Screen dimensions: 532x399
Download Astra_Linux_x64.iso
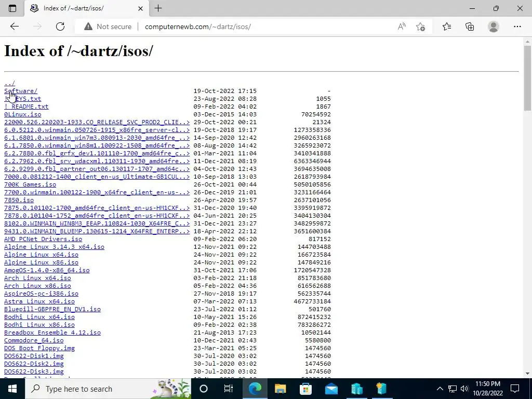[x=39, y=302]
